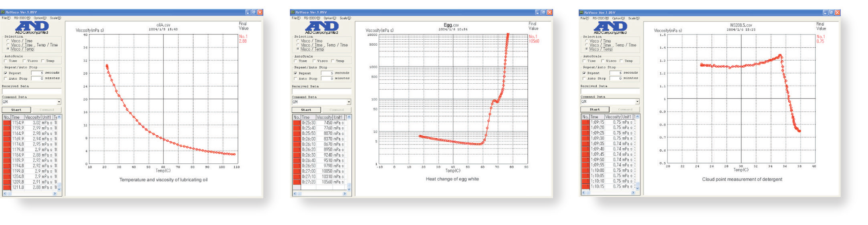The height and width of the screenshot is (225, 868).
Task: Click the last data point on the oilA.csv curve
Action: pos(234,154)
